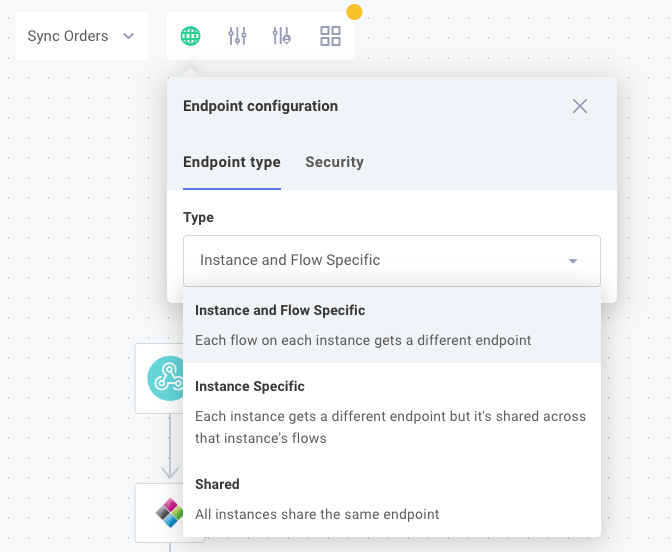
Task: Close the Endpoint configuration panel
Action: click(x=580, y=106)
